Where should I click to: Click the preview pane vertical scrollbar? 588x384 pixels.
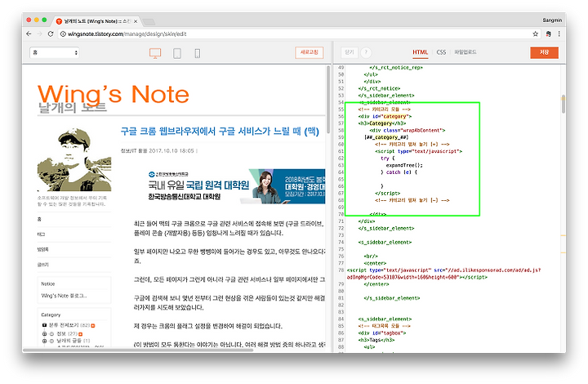pyautogui.click(x=328, y=100)
